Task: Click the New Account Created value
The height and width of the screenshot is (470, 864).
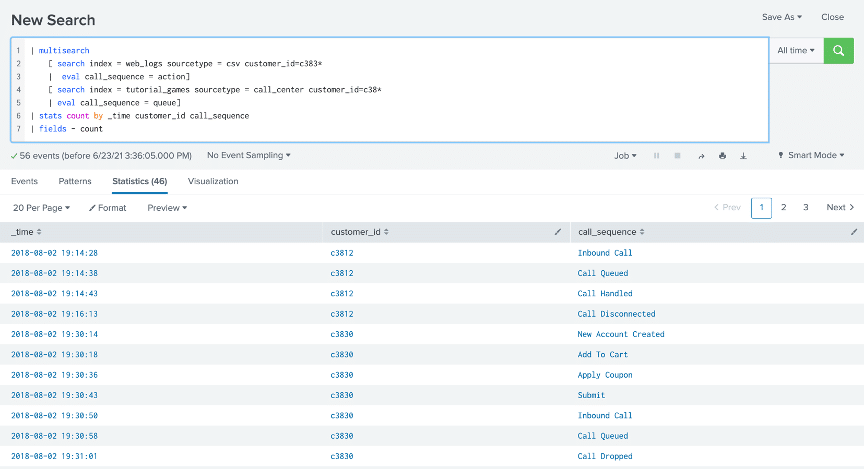Action: pos(620,334)
